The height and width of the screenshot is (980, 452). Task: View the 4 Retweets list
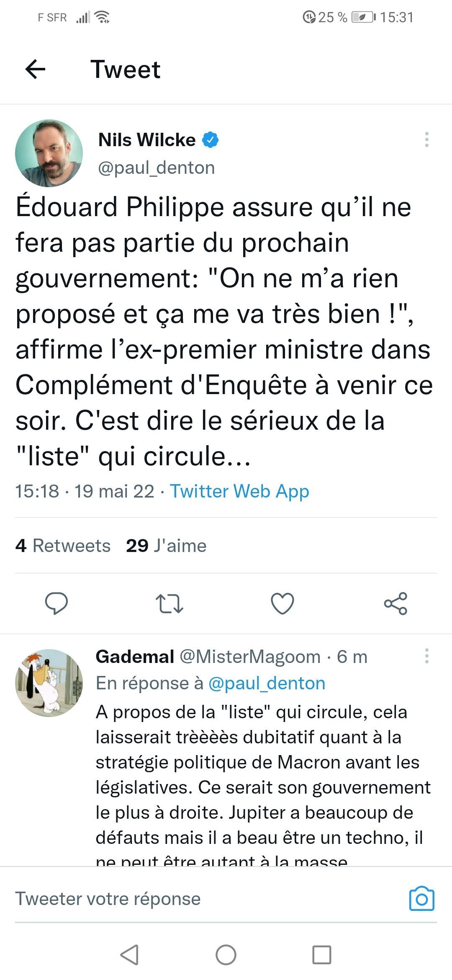point(63,546)
